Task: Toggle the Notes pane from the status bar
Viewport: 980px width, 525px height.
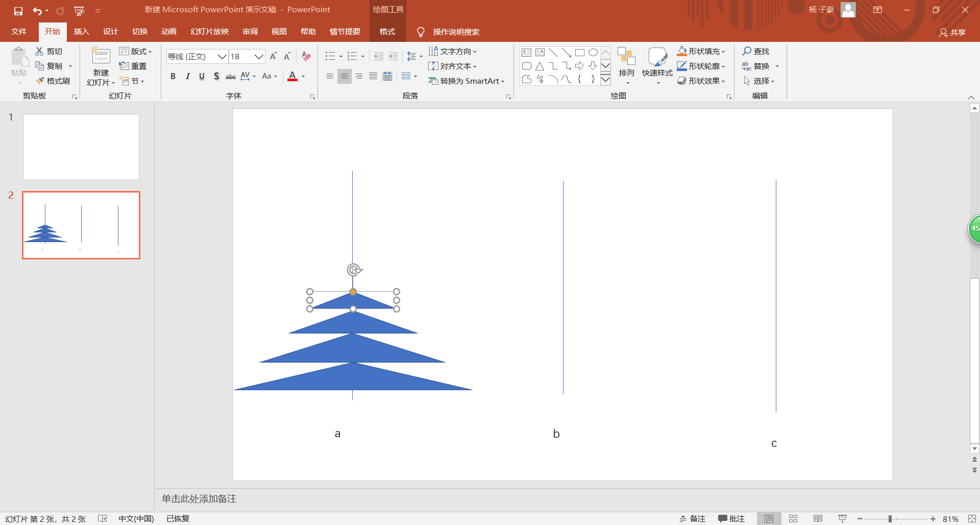Action: [x=692, y=519]
